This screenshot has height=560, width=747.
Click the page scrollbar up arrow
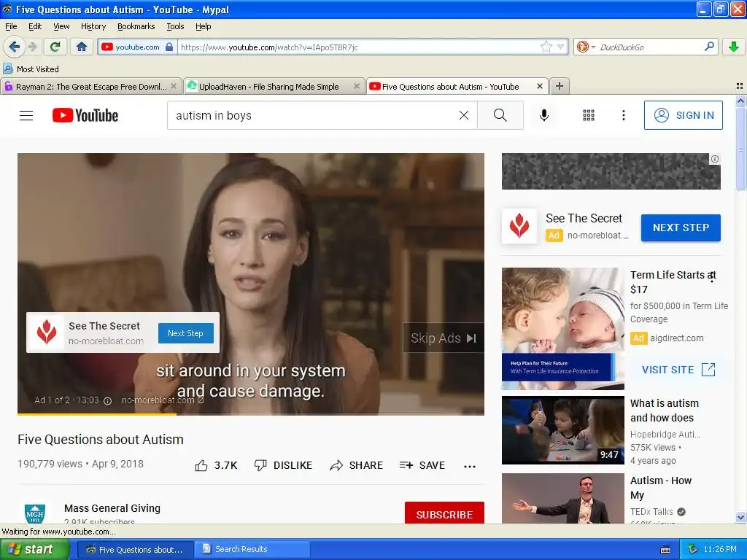pos(740,101)
